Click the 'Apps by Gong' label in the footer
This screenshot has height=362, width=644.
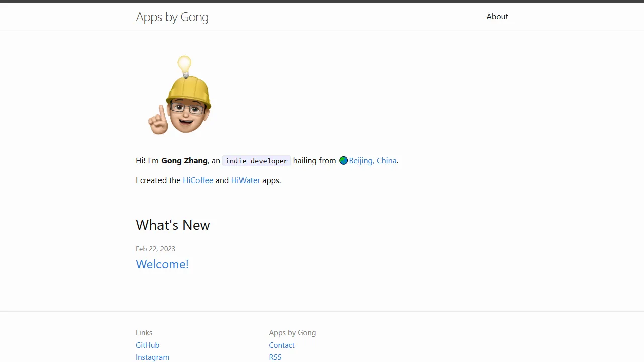292,332
